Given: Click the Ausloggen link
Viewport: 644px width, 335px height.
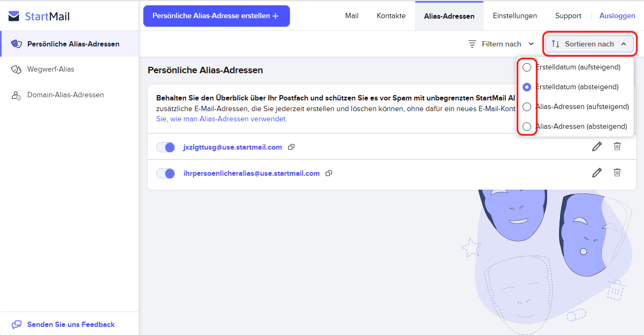Looking at the screenshot, I should point(617,16).
